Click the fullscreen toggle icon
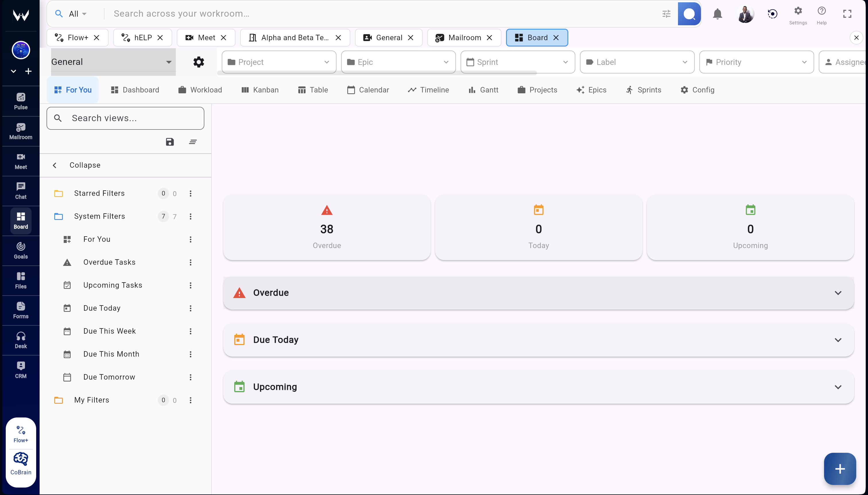 847,14
